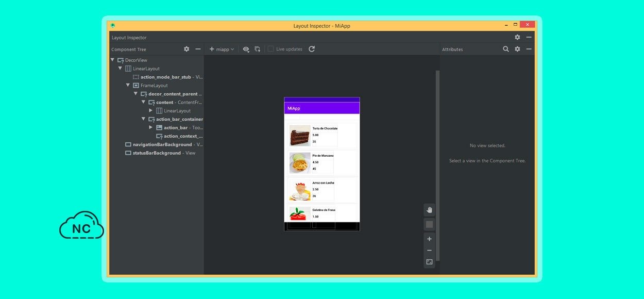Viewport: 644px width, 299px height.
Task: Expand the action_bar tree node
Action: [x=151, y=127]
